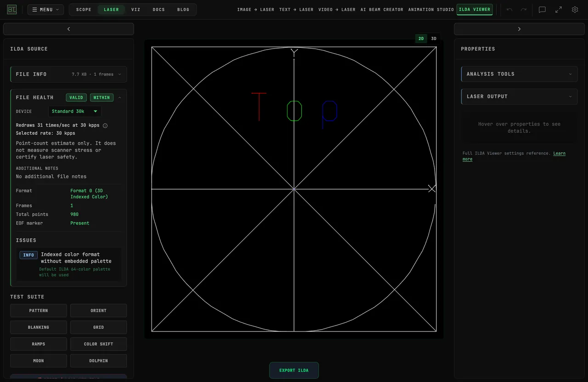Switch to the VIZ tab
The image size is (588, 382).
click(x=136, y=10)
